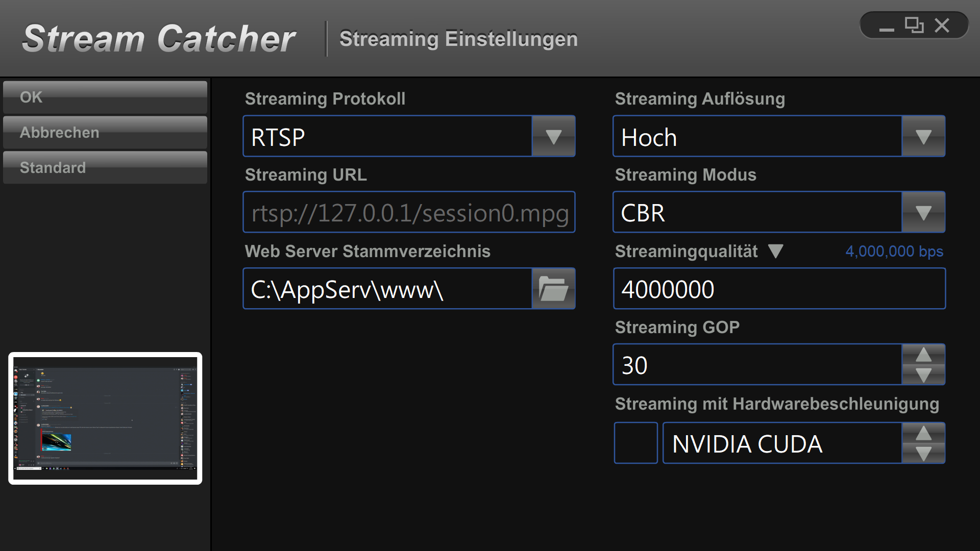This screenshot has width=980, height=551.
Task: Enable the hardware acceleration checkbox
Action: pyautogui.click(x=635, y=443)
